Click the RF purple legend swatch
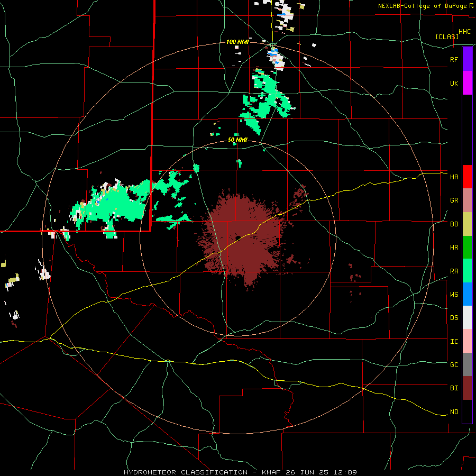Screen dimensions: 476x476 (x=467, y=59)
